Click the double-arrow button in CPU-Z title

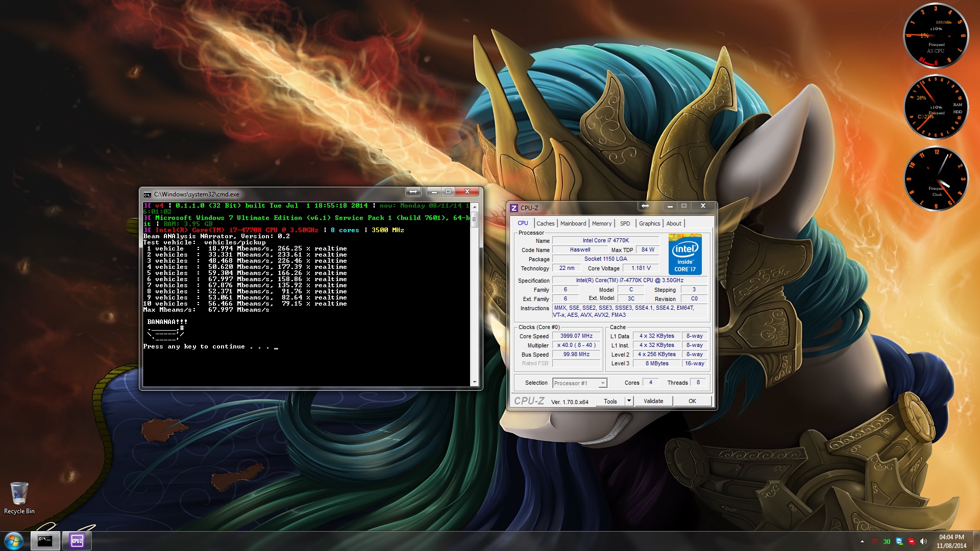[645, 206]
